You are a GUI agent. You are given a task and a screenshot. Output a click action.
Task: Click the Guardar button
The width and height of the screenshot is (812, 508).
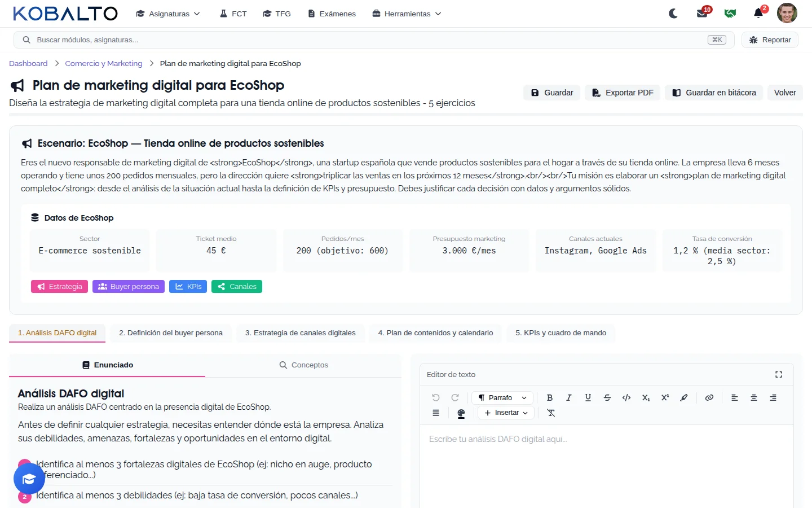pyautogui.click(x=552, y=93)
